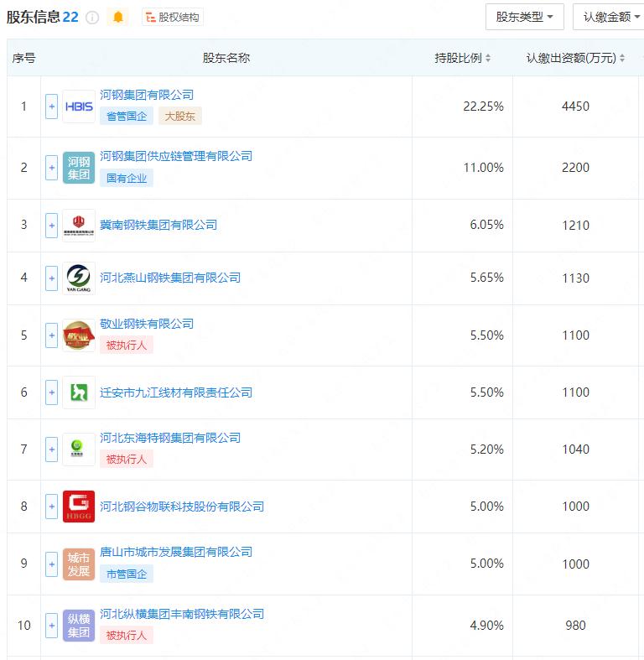Sort by 认缴出资额(万元) column header
This screenshot has height=660, width=644.
point(575,58)
